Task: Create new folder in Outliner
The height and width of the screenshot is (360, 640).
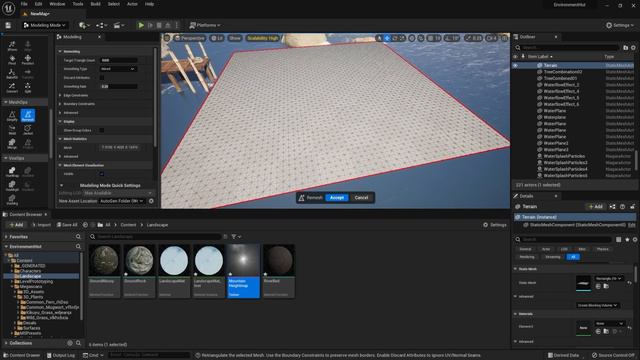Action: 625,48
